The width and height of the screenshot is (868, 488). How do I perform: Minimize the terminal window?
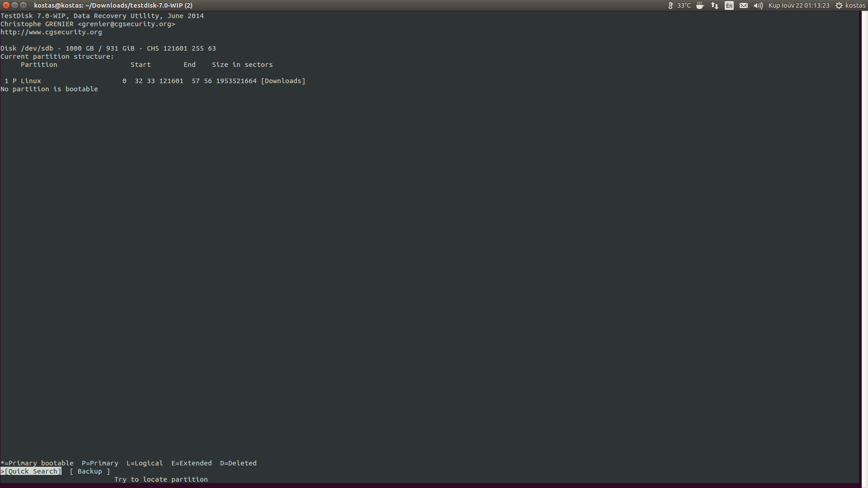14,5
